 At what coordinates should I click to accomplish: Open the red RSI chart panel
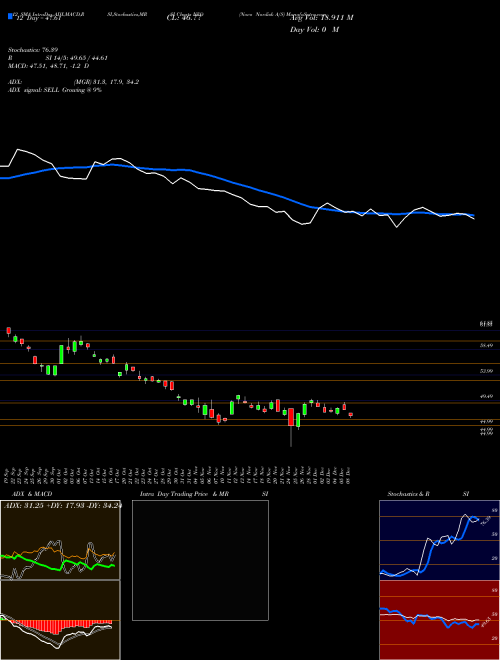tap(439, 620)
